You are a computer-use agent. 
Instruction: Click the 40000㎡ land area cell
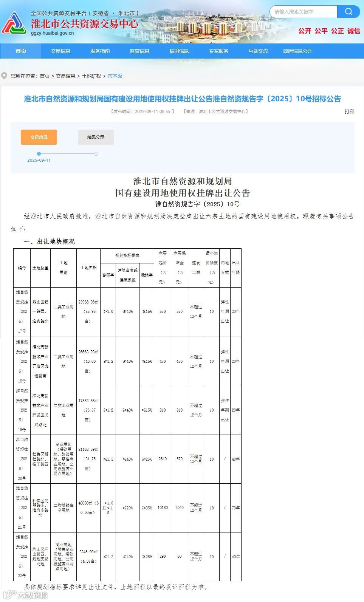[x=88, y=508]
